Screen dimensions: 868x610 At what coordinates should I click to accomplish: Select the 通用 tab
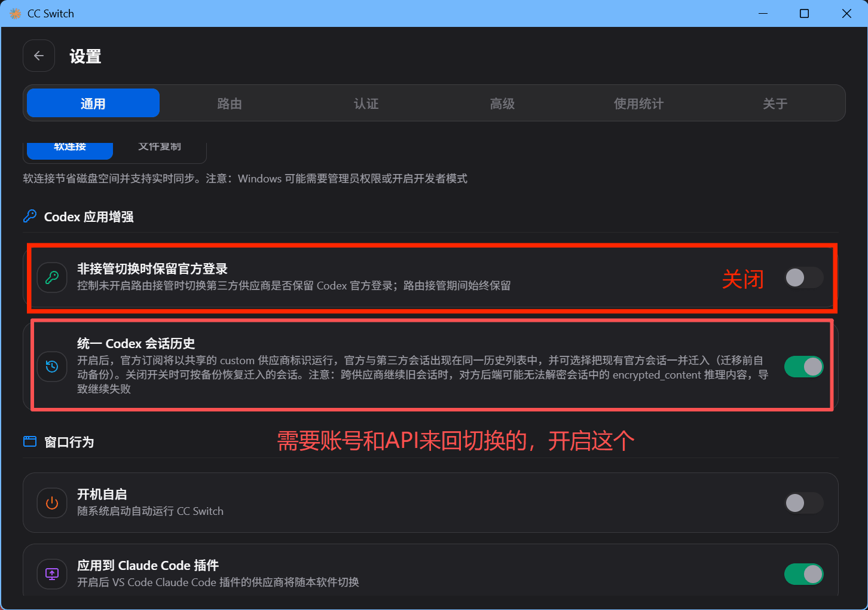pos(93,103)
